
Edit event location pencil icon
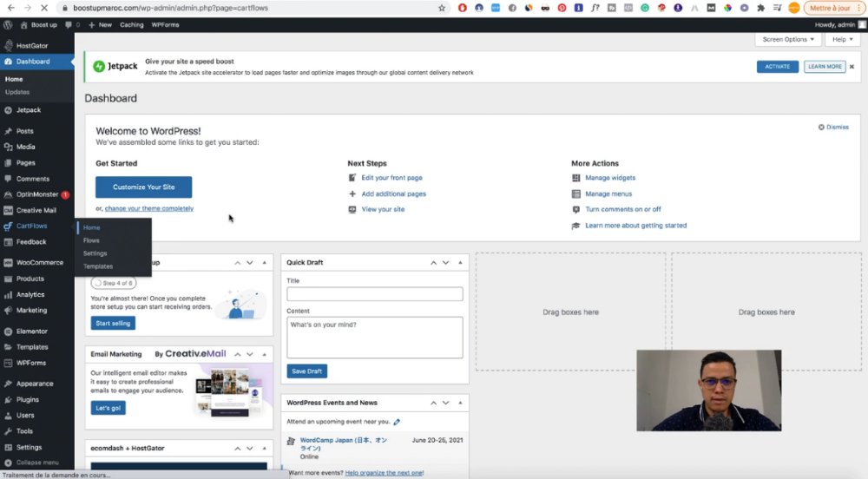click(x=397, y=422)
